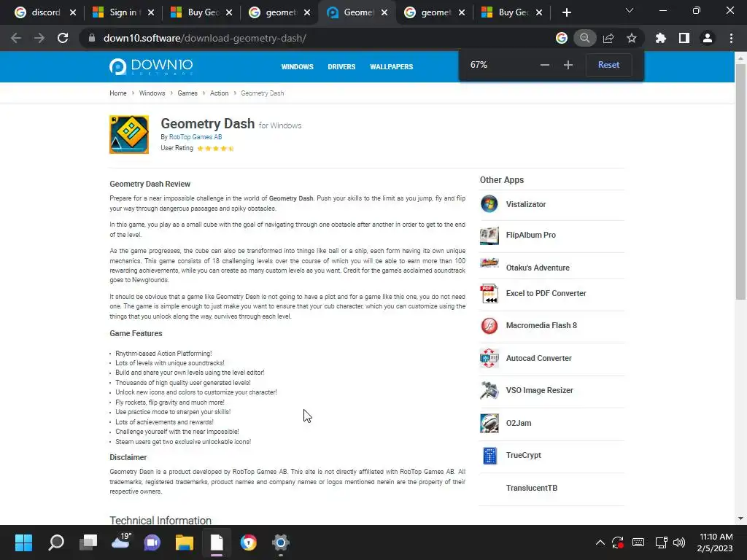
Task: Open taskbar Search
Action: [x=56, y=542]
